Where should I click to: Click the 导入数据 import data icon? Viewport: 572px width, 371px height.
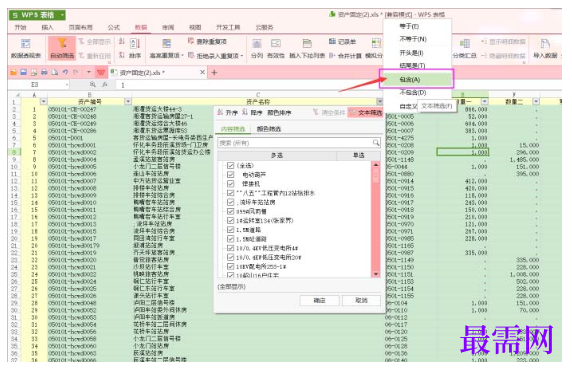pyautogui.click(x=545, y=44)
